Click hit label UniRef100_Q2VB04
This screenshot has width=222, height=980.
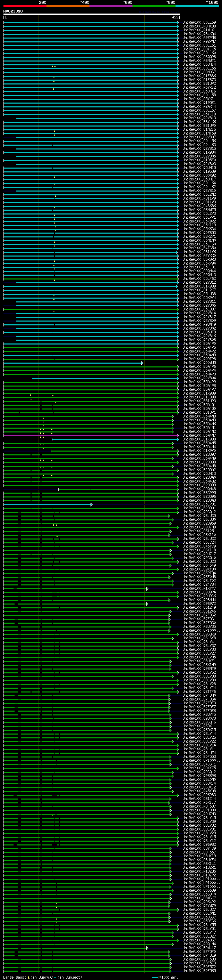click(199, 379)
